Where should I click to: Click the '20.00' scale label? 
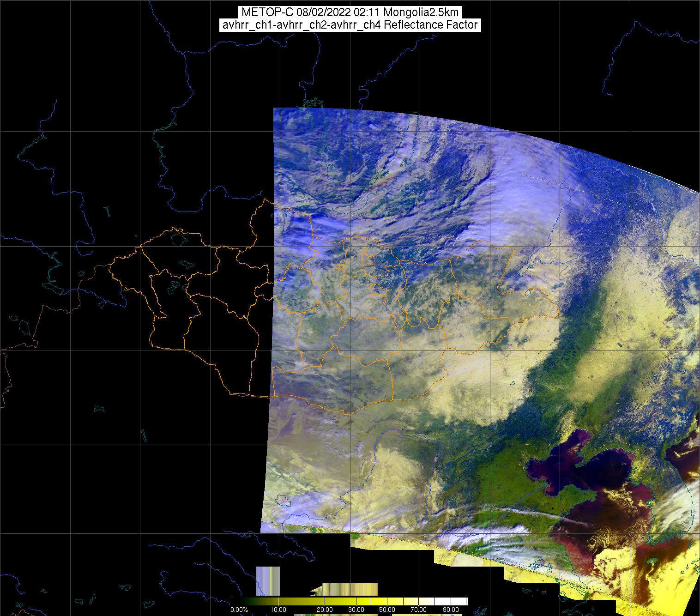pyautogui.click(x=326, y=610)
